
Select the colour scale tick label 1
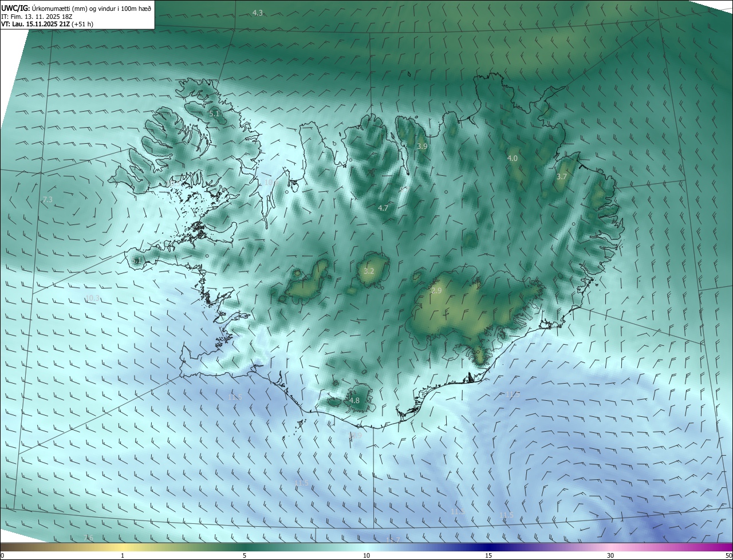click(123, 555)
